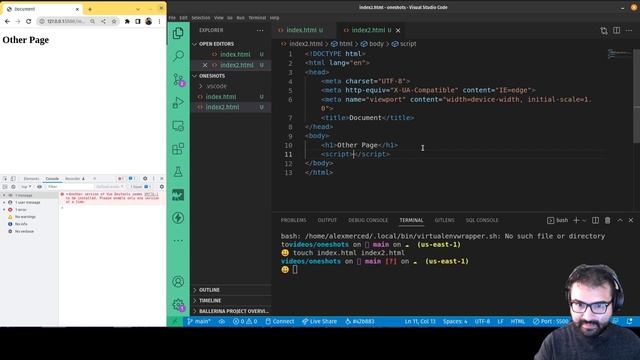Click the Port : 5500 Live Server status
Screen dimensions: 640x360
(550, 321)
